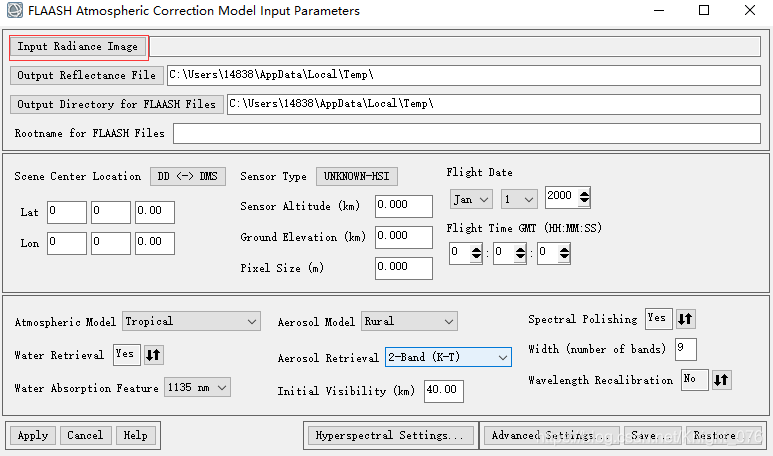Click the Restore parameters button
The height and width of the screenshot is (456, 773).
pyautogui.click(x=724, y=436)
